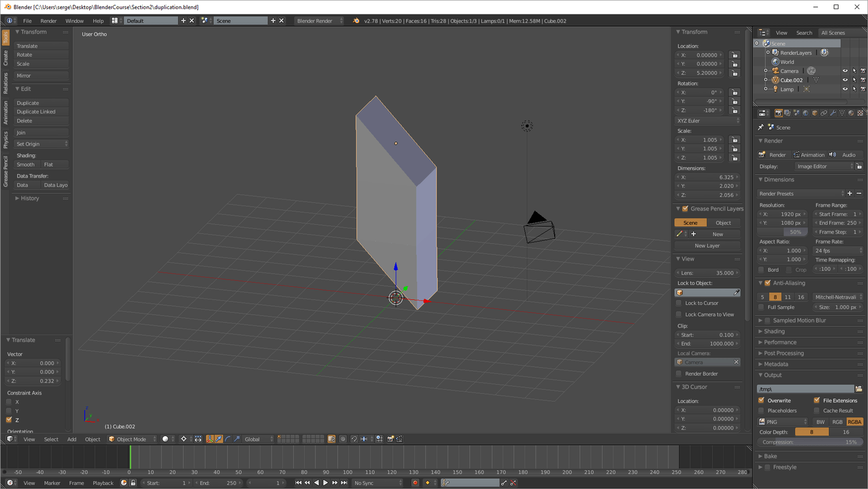This screenshot has height=489, width=868.
Task: Switch to the Create tool shelf tab
Action: tap(5, 59)
